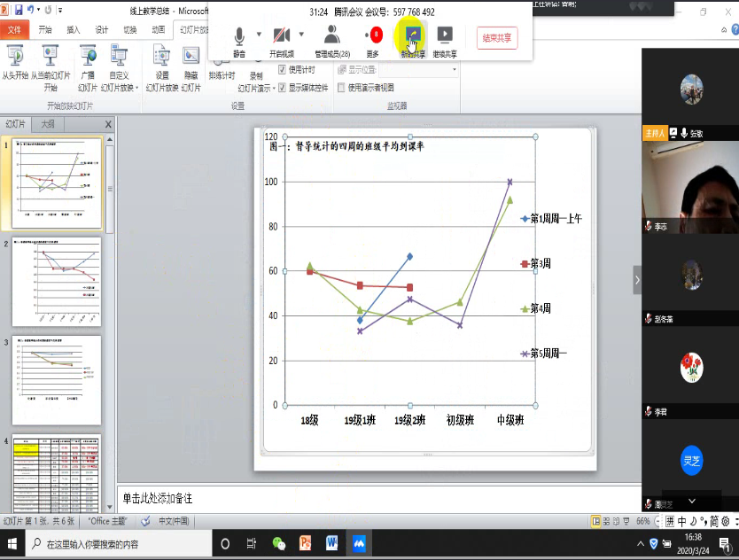739x560 pixels.
Task: Expand video options arrow beside 开启视频
Action: tap(302, 35)
